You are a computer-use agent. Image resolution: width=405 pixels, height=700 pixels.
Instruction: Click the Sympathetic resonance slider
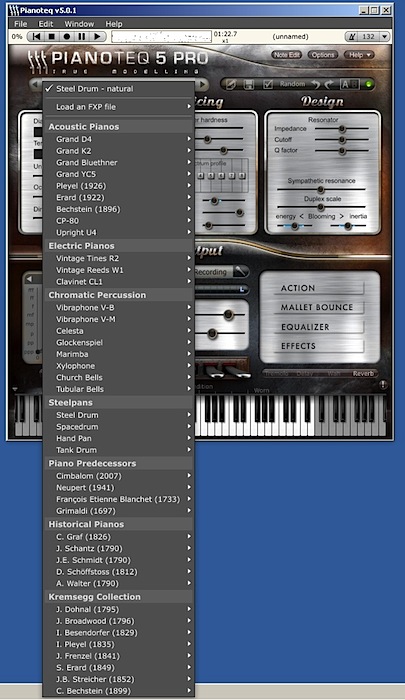(x=321, y=189)
